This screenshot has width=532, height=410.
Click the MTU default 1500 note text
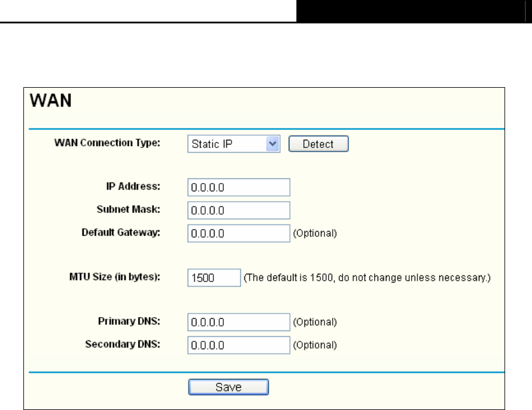(x=367, y=278)
